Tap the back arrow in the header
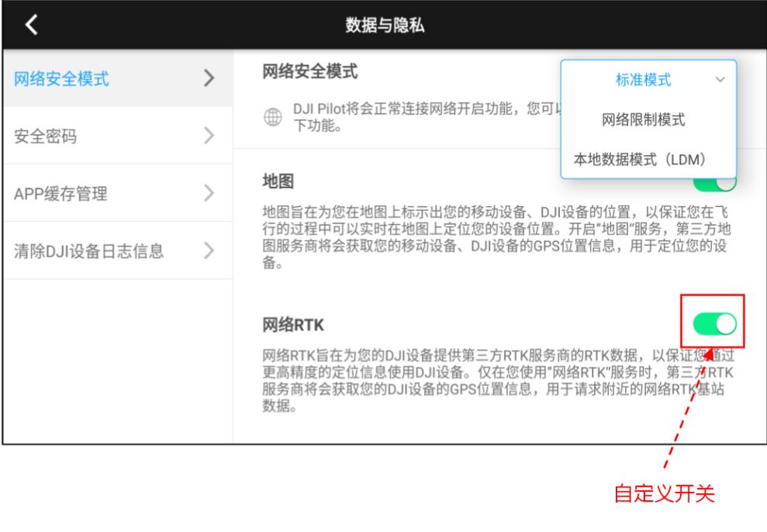 pos(32,25)
